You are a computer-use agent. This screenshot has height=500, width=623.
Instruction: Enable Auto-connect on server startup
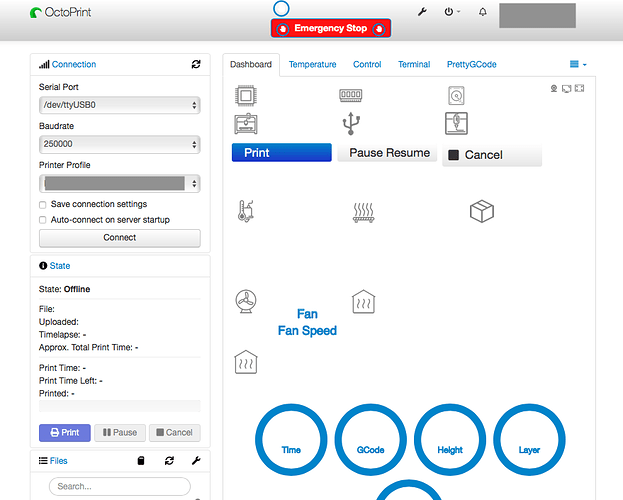tap(43, 220)
